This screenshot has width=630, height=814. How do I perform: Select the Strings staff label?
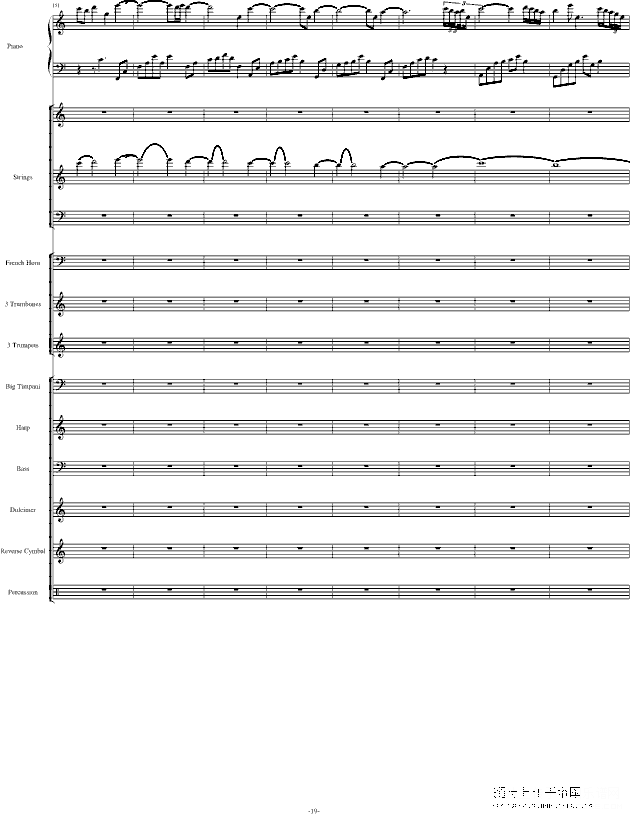pos(22,177)
